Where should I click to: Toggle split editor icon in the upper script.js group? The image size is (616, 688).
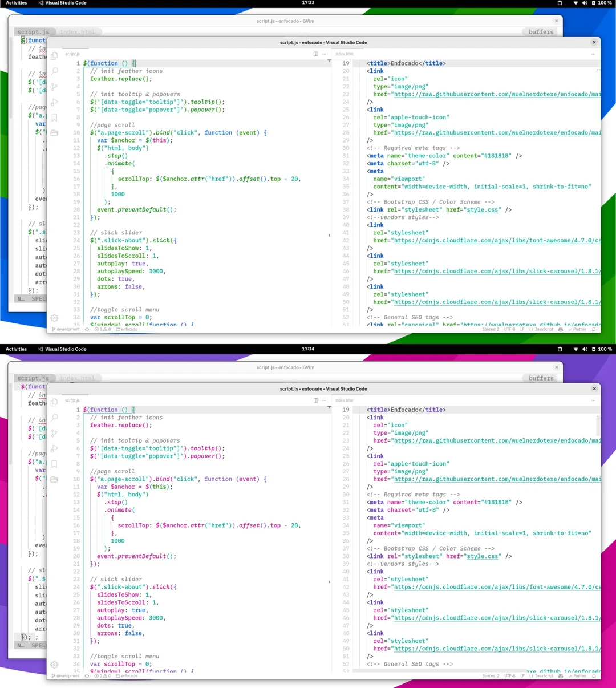[315, 54]
